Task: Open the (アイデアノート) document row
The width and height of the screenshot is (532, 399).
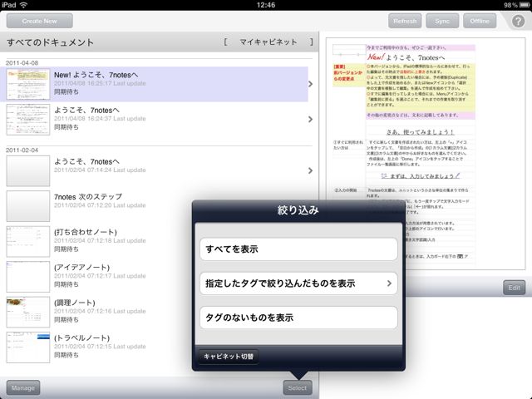Action: click(98, 277)
